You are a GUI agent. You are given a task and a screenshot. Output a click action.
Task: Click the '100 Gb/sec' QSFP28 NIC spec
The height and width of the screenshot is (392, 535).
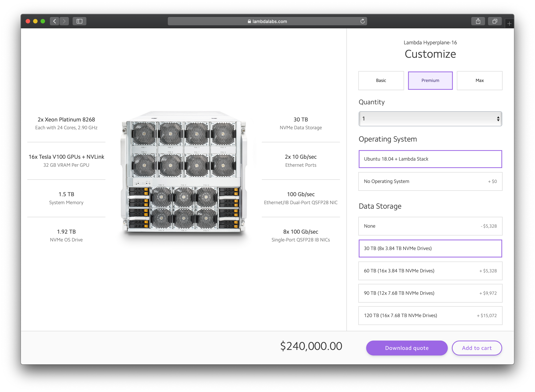pos(301,194)
